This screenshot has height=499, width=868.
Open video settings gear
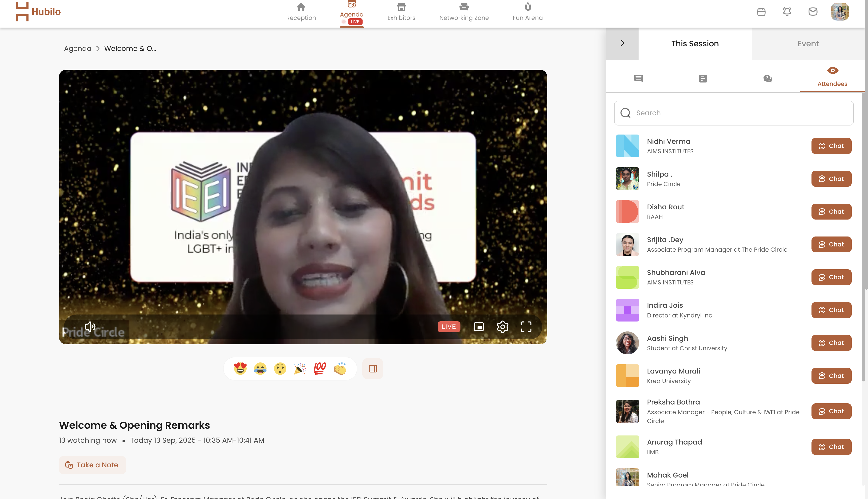502,327
